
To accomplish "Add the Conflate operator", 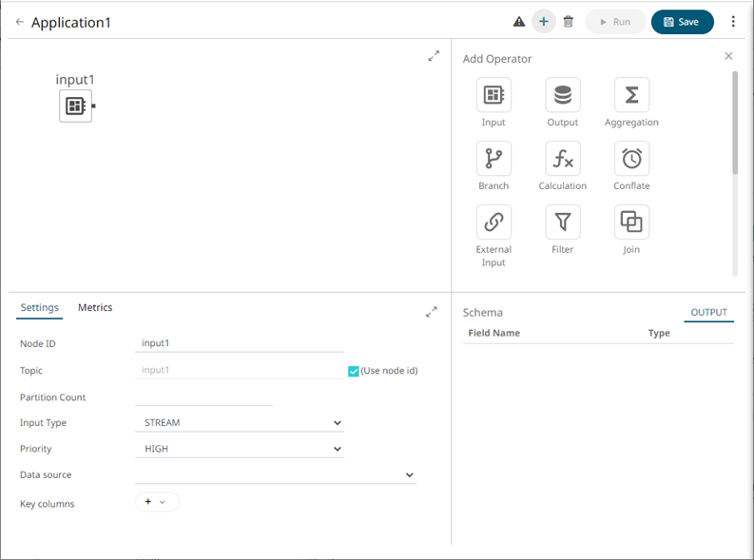I will 631,159.
